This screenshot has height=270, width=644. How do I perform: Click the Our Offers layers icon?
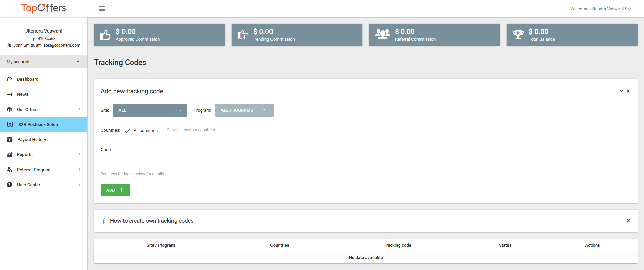pyautogui.click(x=9, y=109)
